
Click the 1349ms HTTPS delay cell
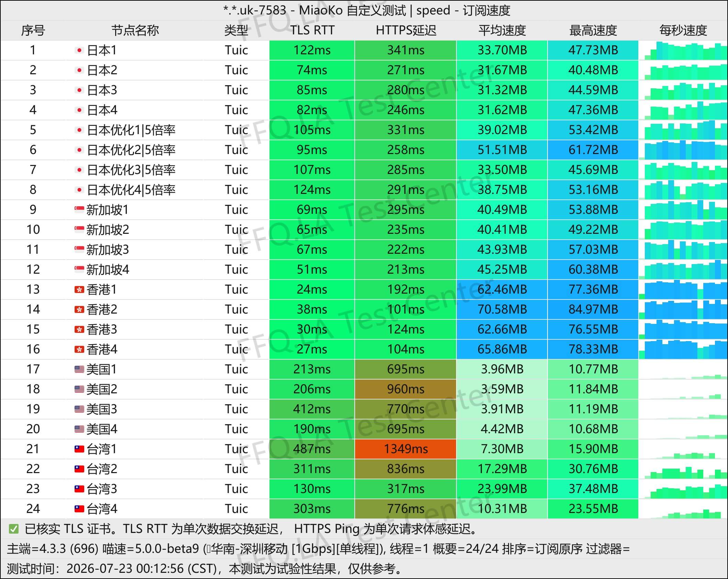point(406,449)
